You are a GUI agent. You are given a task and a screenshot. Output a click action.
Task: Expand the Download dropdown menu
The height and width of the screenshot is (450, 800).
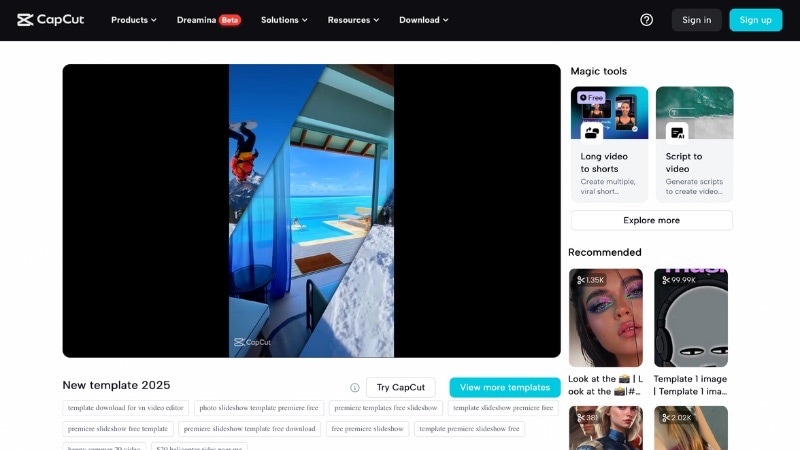click(423, 20)
